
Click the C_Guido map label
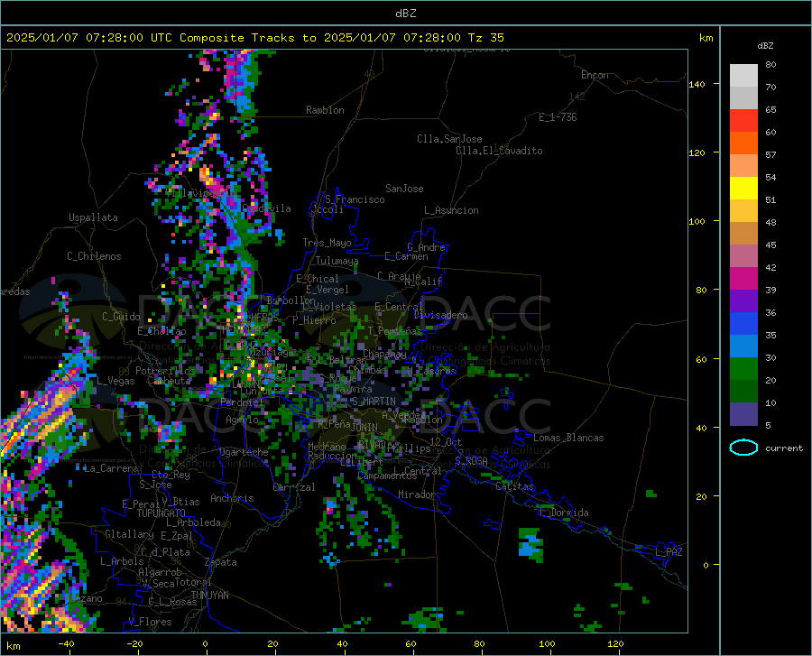click(121, 317)
